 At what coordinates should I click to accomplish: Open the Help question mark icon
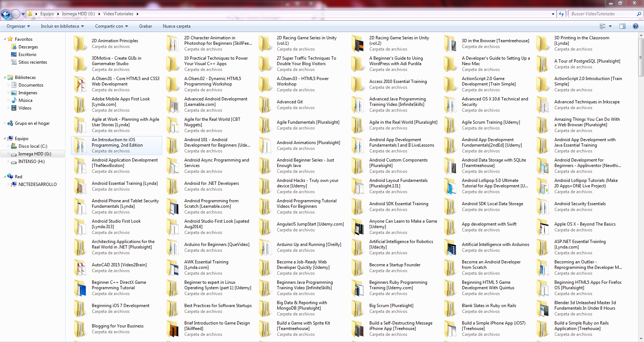point(636,26)
